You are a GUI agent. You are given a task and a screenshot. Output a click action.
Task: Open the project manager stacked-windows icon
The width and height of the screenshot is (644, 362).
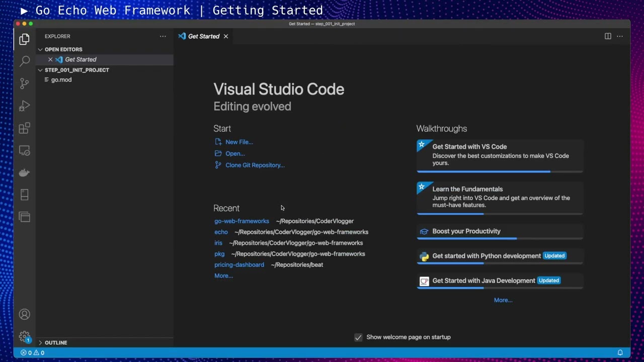(24, 217)
